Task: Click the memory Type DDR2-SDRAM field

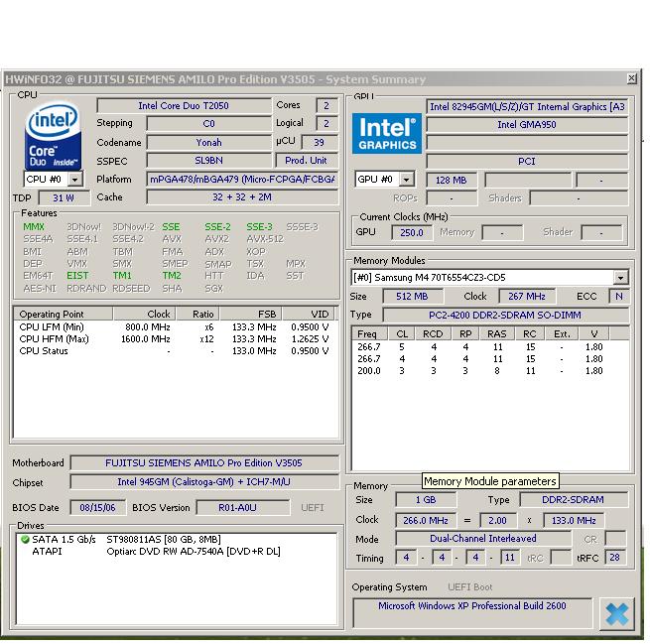Action: point(574,500)
